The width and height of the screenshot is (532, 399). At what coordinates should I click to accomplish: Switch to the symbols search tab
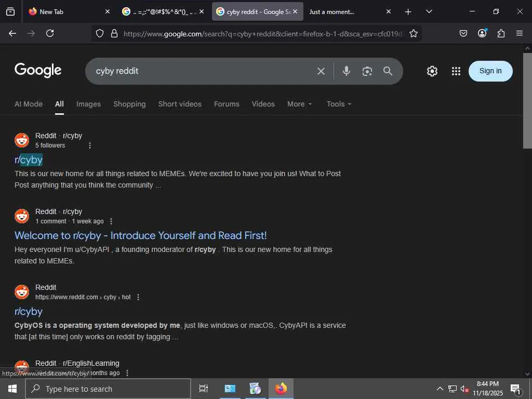163,11
